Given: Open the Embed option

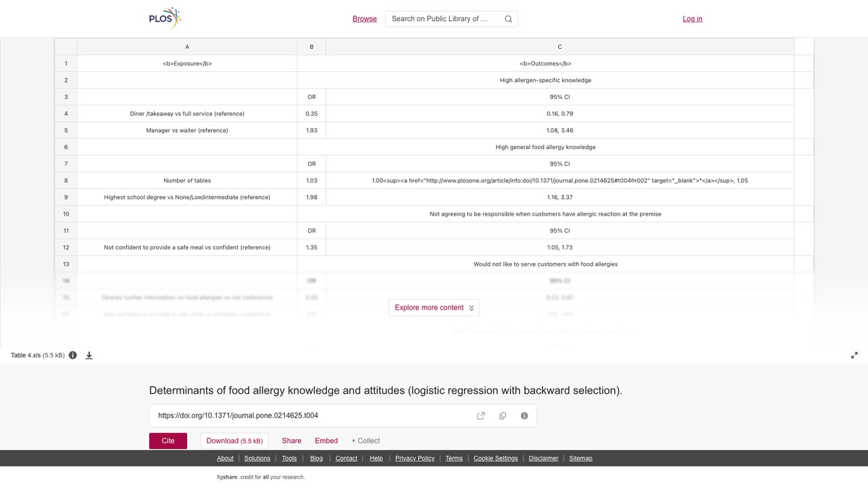Looking at the screenshot, I should pyautogui.click(x=326, y=441).
